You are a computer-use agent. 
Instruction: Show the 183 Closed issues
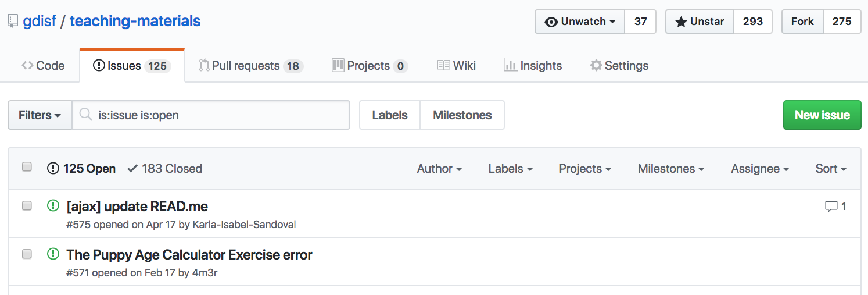coord(164,169)
